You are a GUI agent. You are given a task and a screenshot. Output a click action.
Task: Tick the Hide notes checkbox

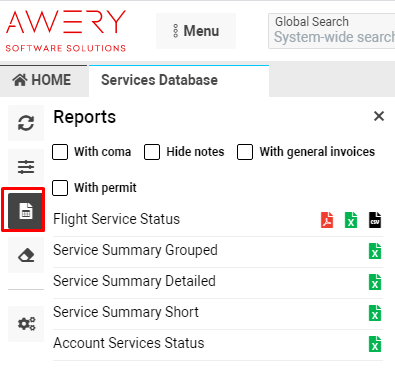152,152
